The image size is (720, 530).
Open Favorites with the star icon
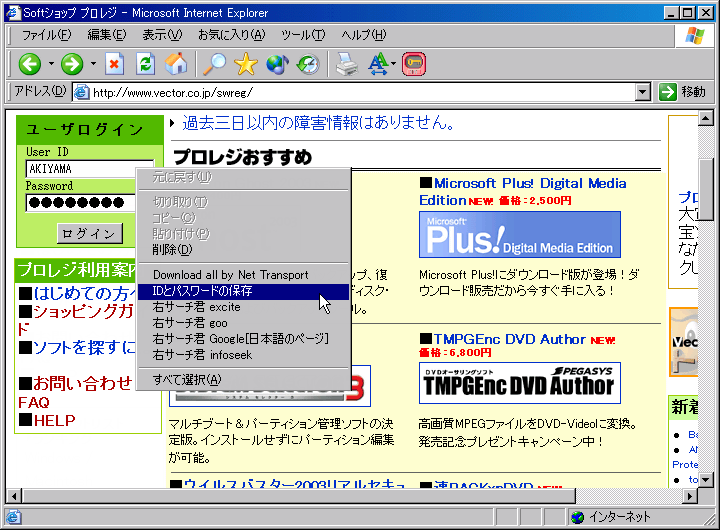246,64
